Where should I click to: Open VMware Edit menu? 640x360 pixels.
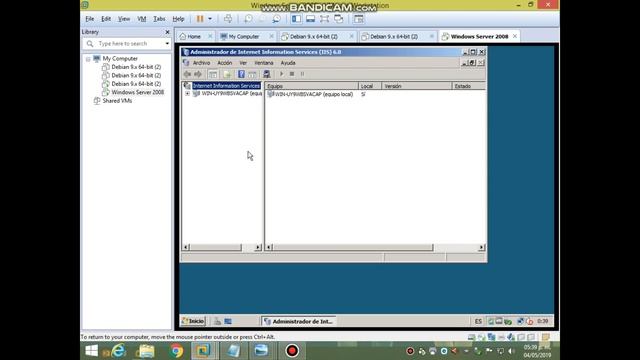[106, 19]
